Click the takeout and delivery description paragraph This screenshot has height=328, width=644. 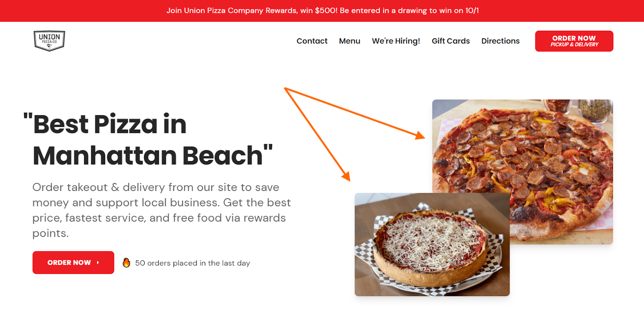[161, 210]
